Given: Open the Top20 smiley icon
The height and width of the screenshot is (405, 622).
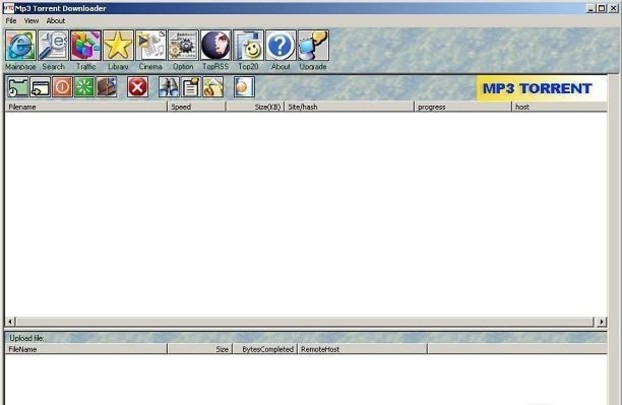Looking at the screenshot, I should 248,45.
